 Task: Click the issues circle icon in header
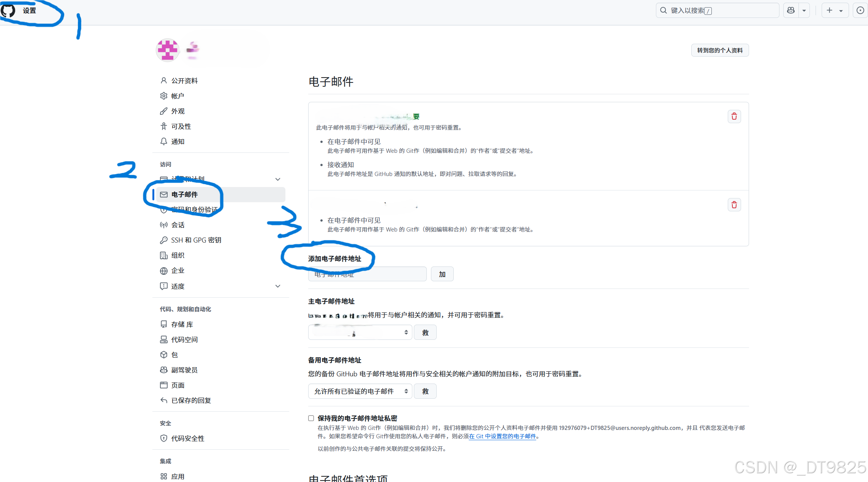(860, 11)
